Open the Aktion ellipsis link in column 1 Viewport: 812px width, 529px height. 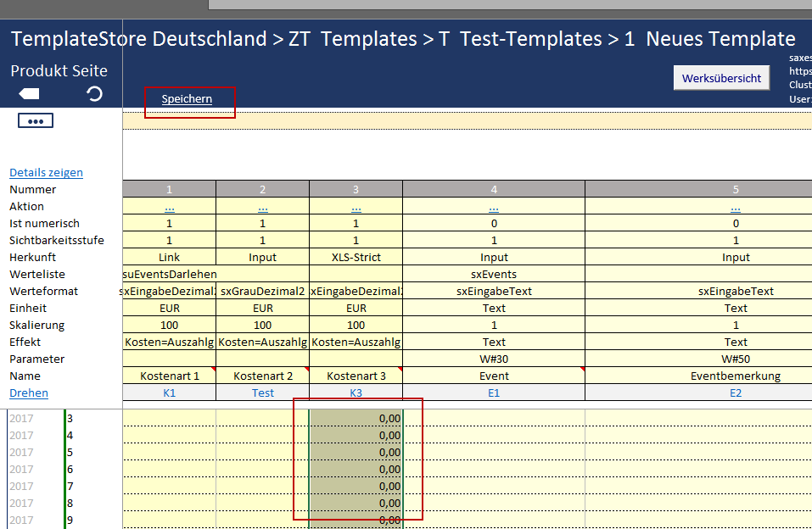(170, 207)
